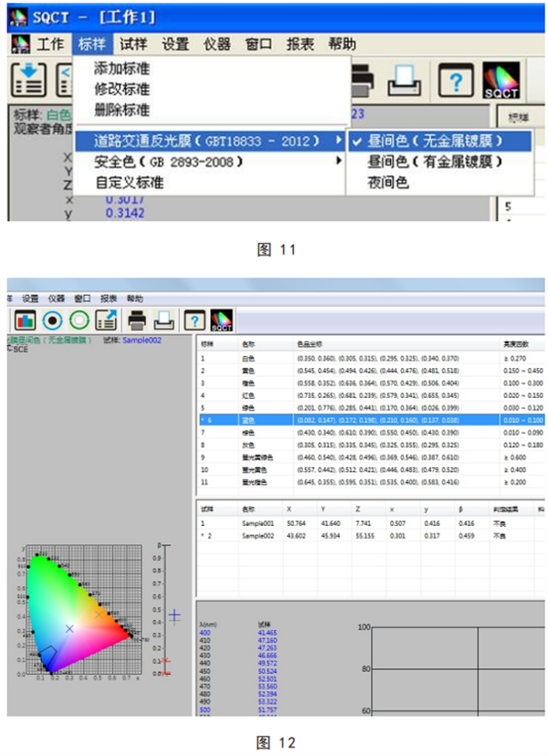Open the 试样 menu in top menu bar
548x756 pixels.
[133, 43]
